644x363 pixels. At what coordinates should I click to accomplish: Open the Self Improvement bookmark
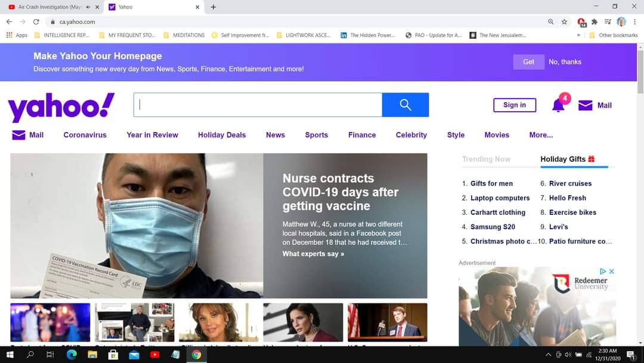point(240,35)
